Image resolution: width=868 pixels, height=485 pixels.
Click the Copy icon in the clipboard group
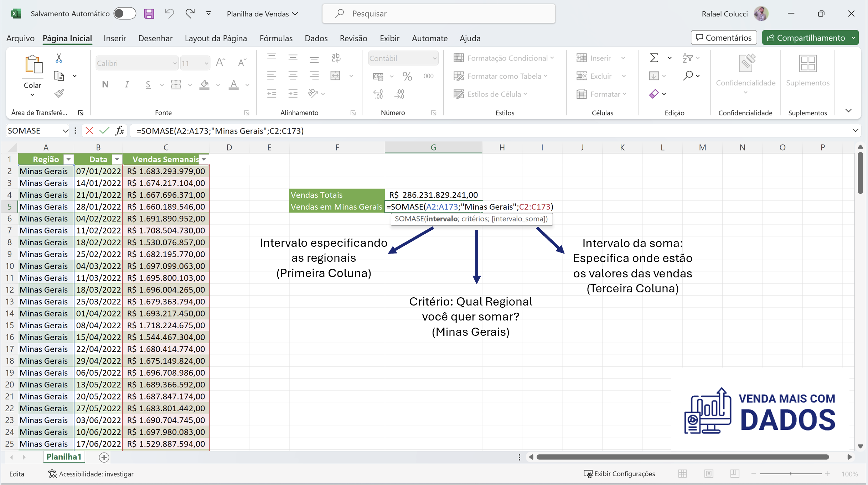click(59, 76)
